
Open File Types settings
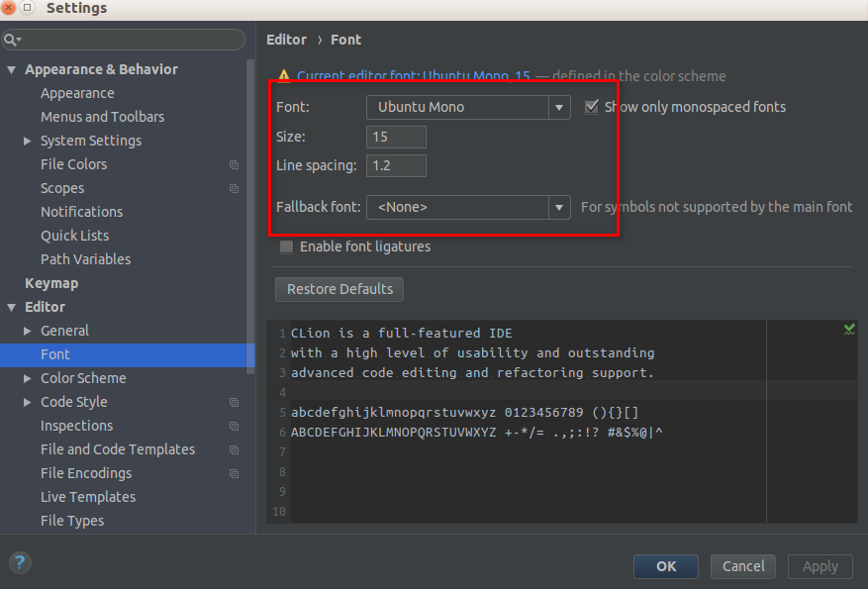click(x=72, y=521)
